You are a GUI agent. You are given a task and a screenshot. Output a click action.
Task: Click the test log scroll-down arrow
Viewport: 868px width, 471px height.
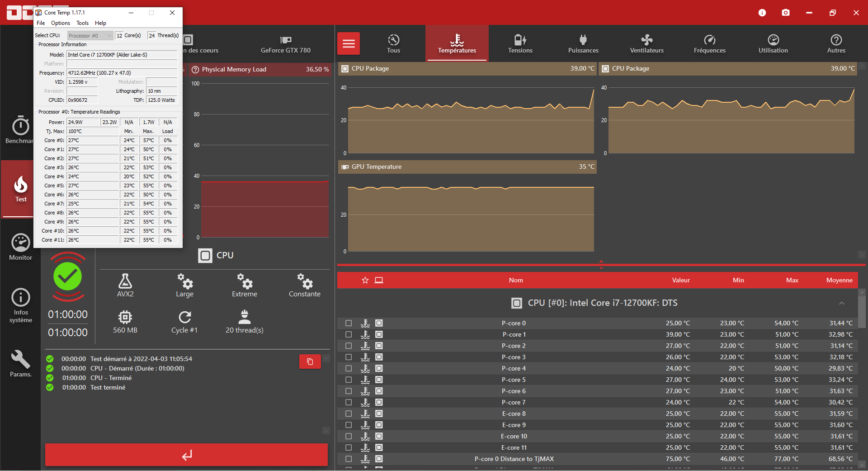326,430
